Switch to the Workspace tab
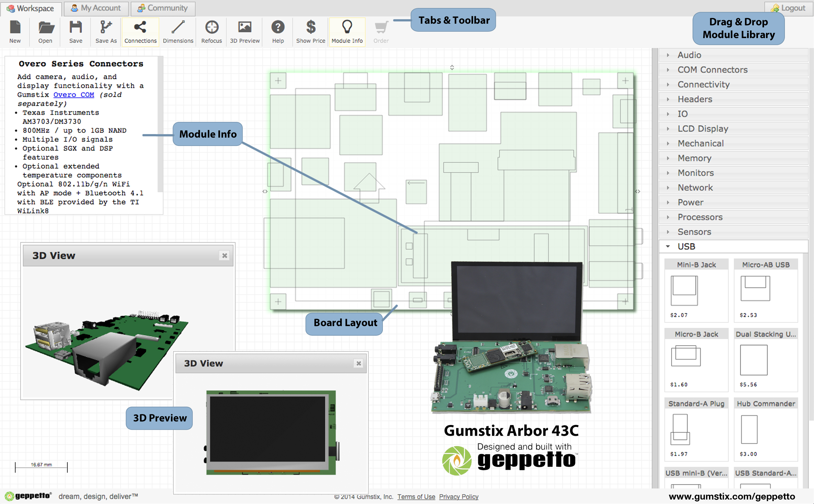Viewport: 814px width, 504px height. (x=31, y=8)
